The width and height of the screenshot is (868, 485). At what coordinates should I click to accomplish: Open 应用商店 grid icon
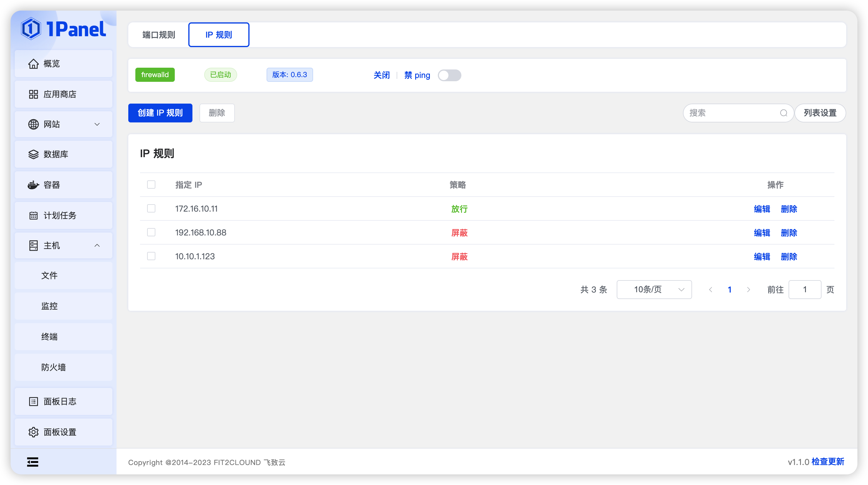click(x=33, y=94)
